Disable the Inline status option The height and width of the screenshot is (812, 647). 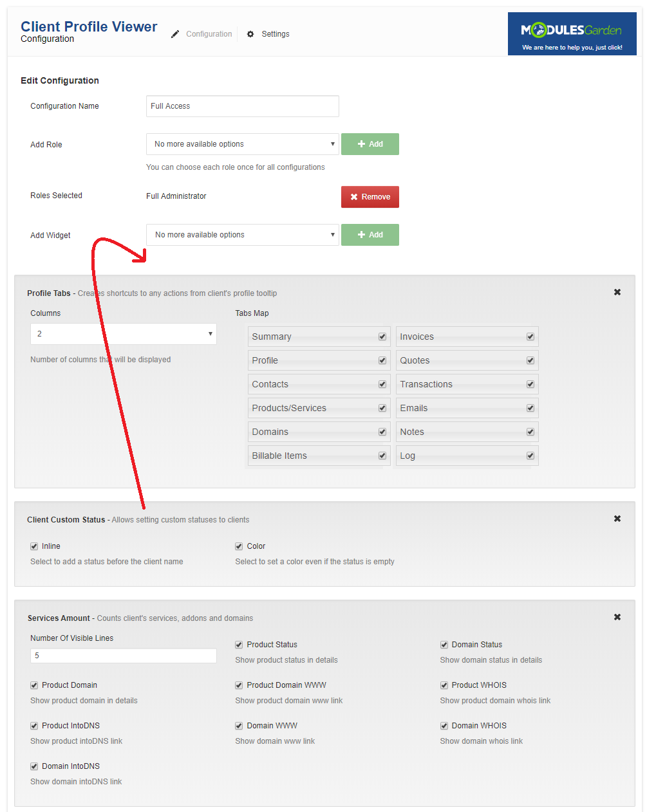(x=34, y=546)
